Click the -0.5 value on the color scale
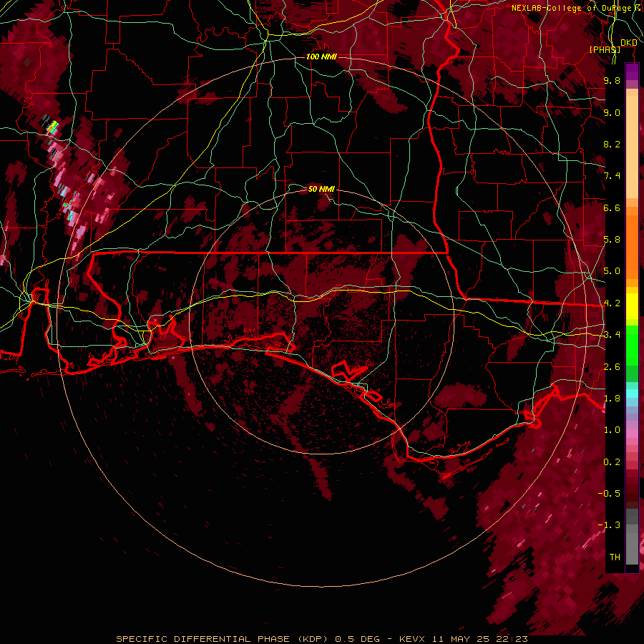 [x=609, y=494]
